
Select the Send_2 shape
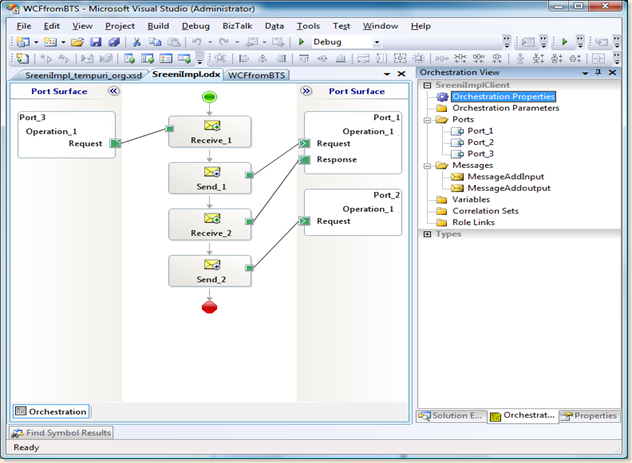coord(210,271)
